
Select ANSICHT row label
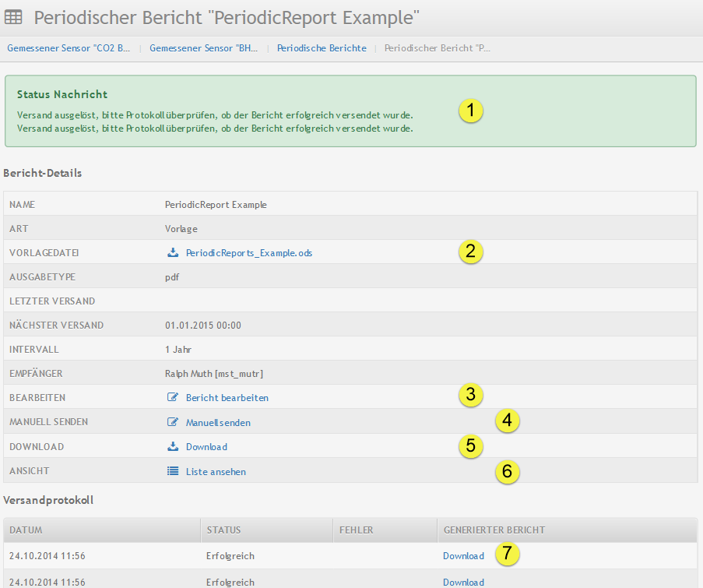(x=29, y=471)
